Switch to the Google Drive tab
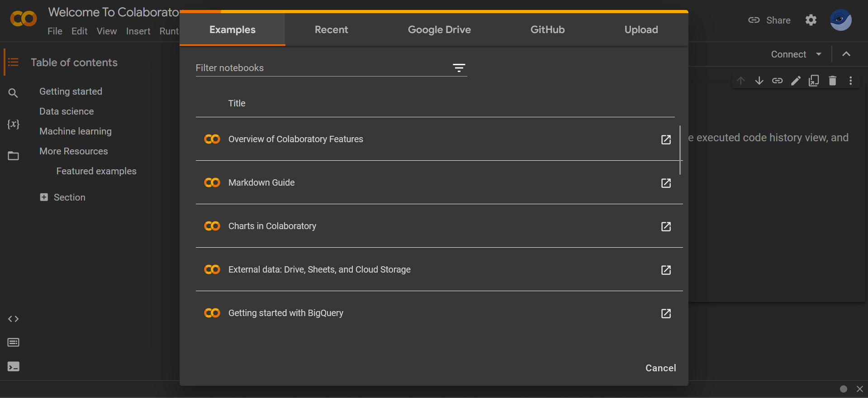Screen dimensions: 868x398 point(439,29)
